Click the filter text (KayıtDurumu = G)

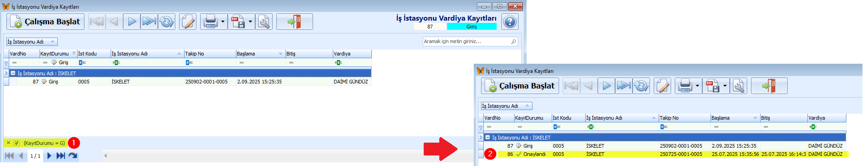45,143
